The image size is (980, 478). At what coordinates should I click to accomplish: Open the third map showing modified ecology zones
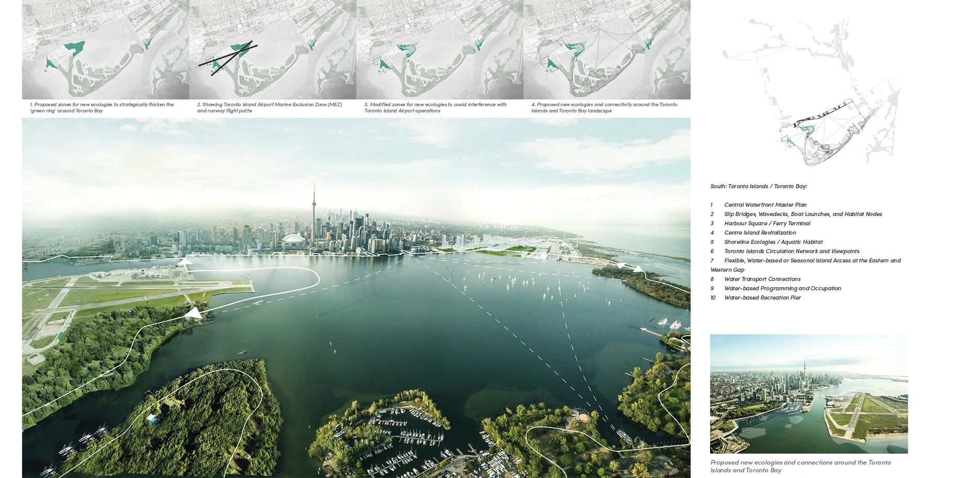(439, 50)
